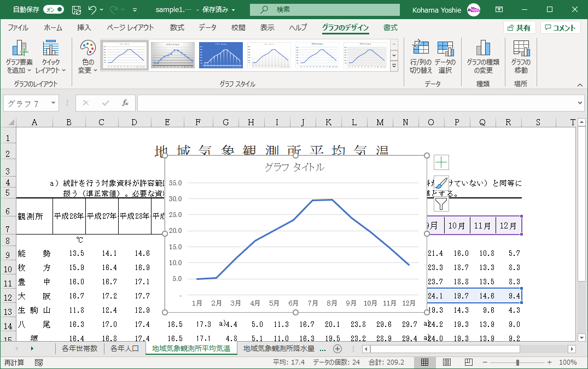Viewport: 588px width, 369px height.
Task: Click the コメント (Comments) button
Action: [x=560, y=28]
